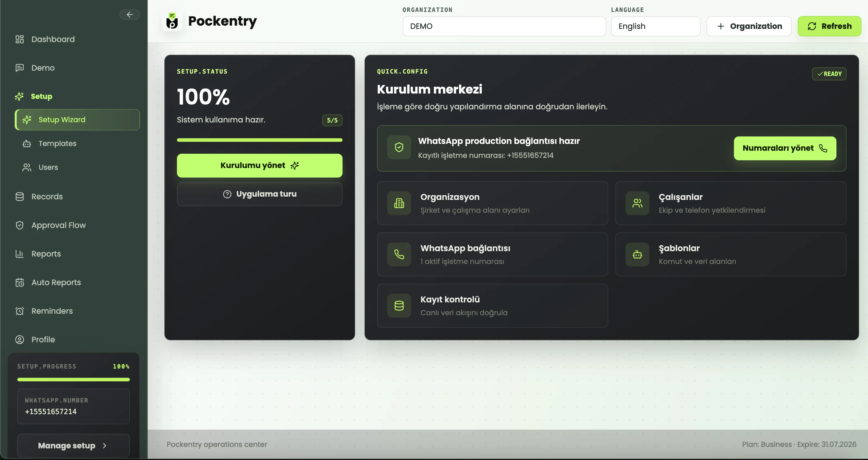Click the Pockentry title text
Image resolution: width=868 pixels, height=460 pixels.
pos(223,21)
